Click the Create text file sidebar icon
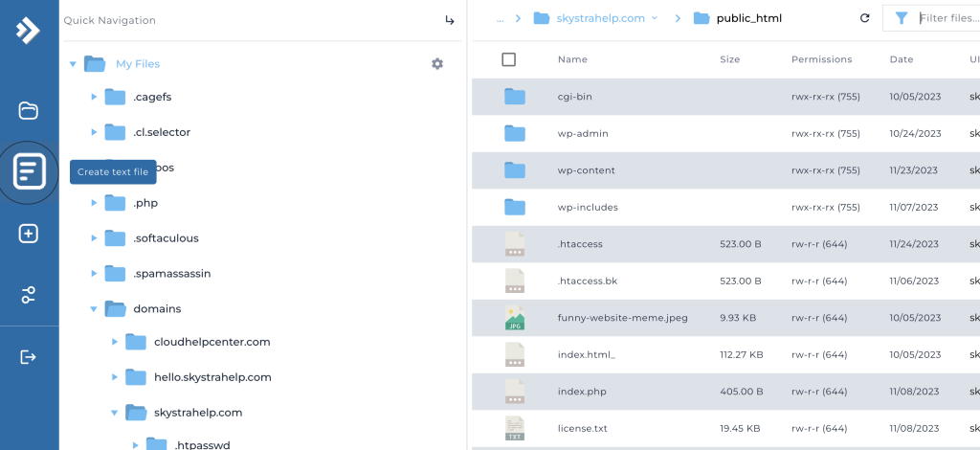Viewport: 980px width, 450px height. 29,172
